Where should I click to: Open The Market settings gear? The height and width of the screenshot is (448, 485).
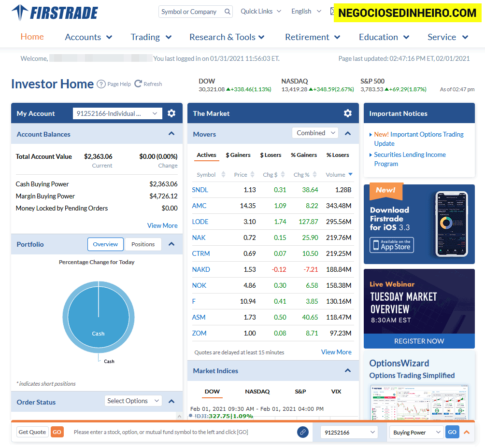pyautogui.click(x=348, y=113)
